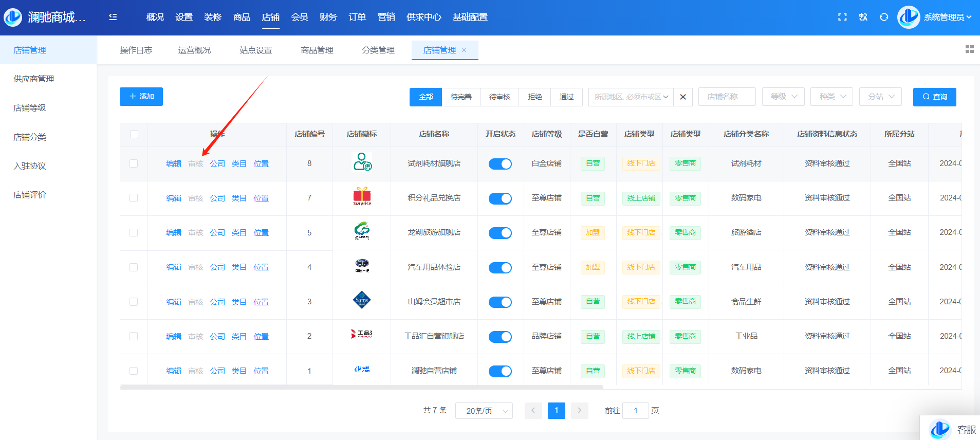Open the 种类 dropdown filter
The width and height of the screenshot is (980, 440).
point(831,97)
